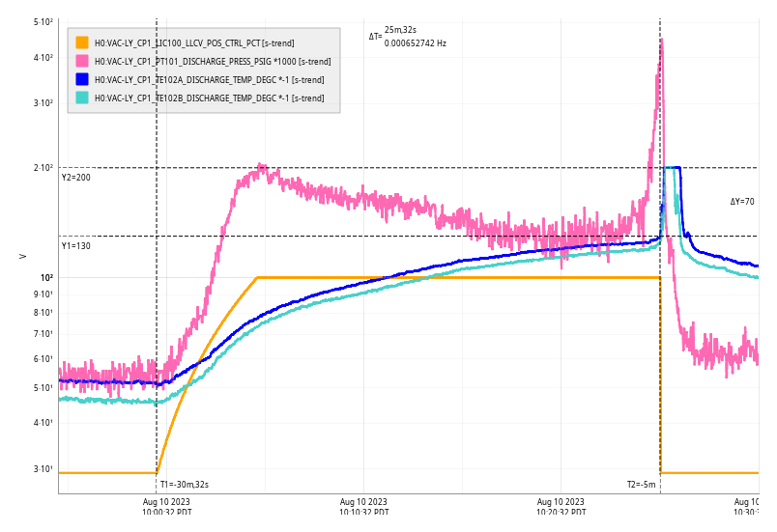Screen dimensions: 777x532
Task: Select the Y2=200 horizontal cursor label
Action: coord(76,178)
